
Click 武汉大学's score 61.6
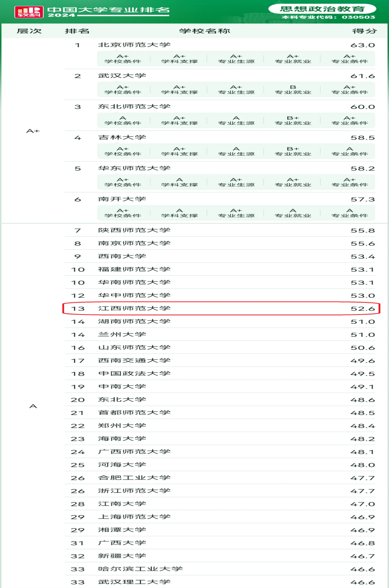coord(363,76)
